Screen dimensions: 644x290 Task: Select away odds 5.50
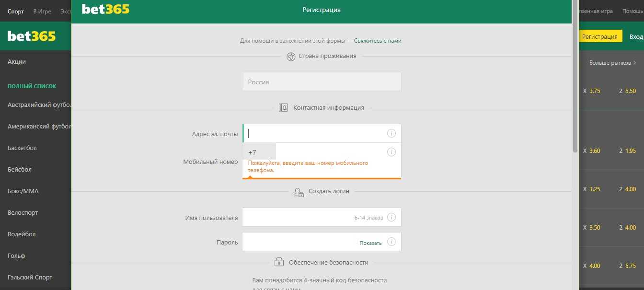coord(631,91)
